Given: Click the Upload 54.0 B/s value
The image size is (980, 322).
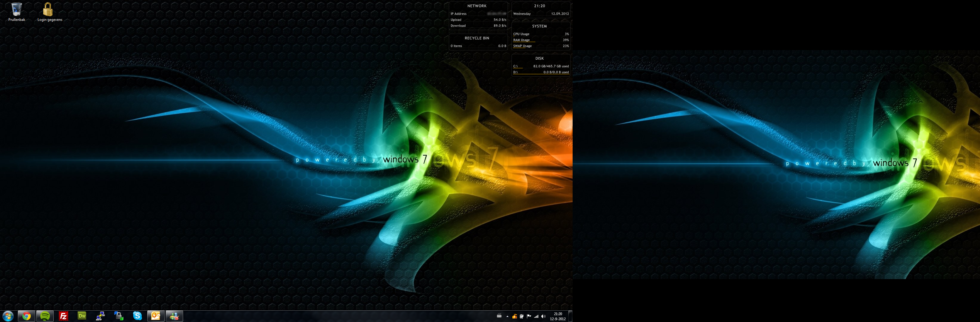Looking at the screenshot, I should 500,20.
